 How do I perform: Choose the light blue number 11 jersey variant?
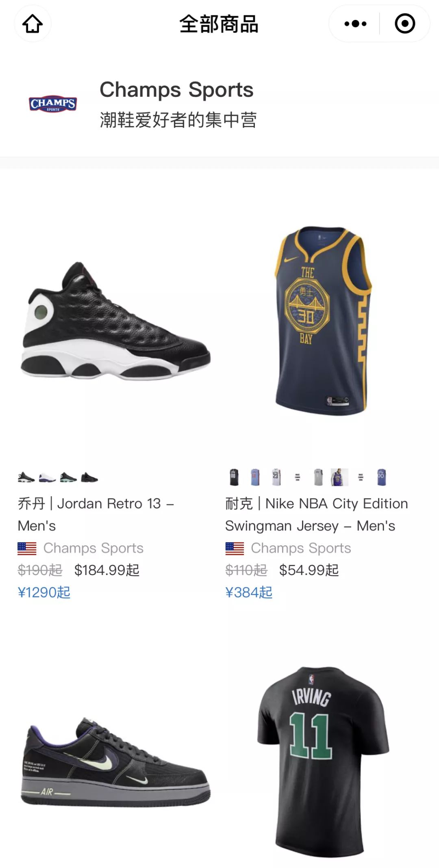(255, 477)
